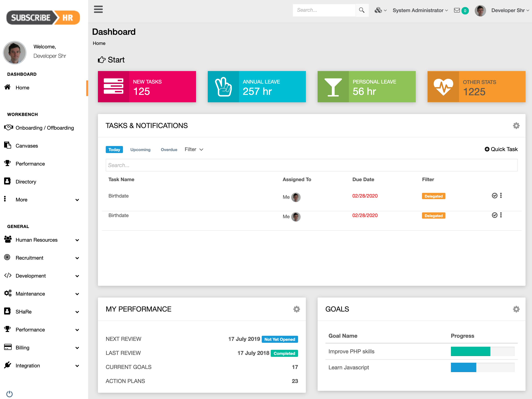The width and height of the screenshot is (532, 399).
Task: Open the Goals panel settings gear
Action: click(516, 309)
